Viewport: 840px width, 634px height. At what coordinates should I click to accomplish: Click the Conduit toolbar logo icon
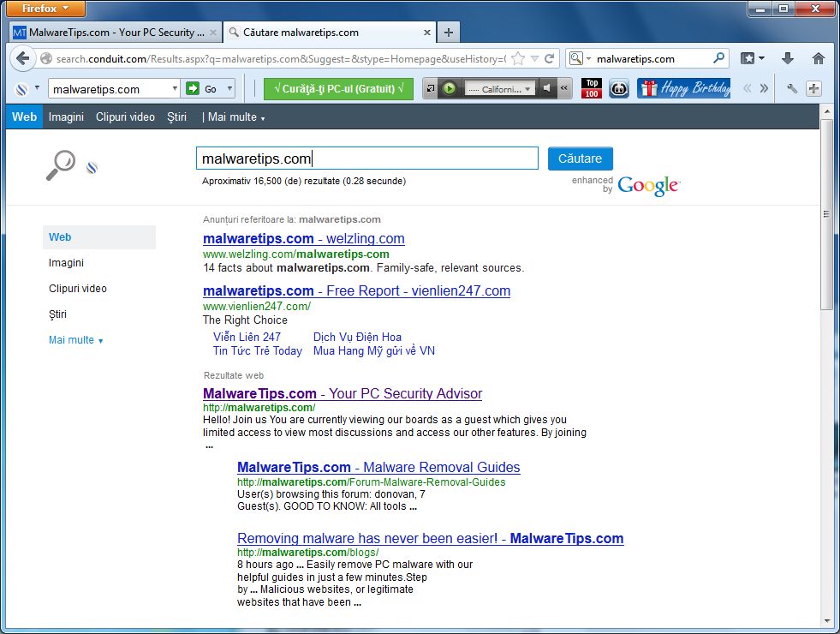pos(21,89)
